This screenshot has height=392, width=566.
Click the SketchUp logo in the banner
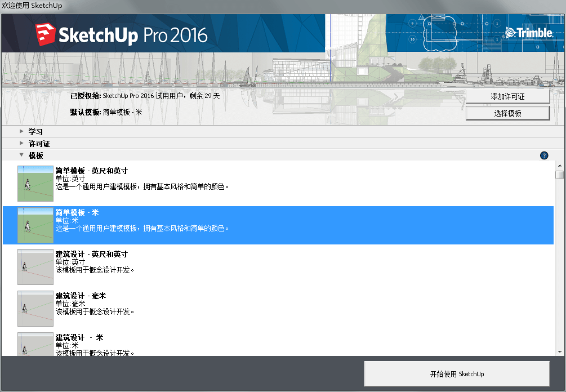click(x=121, y=35)
